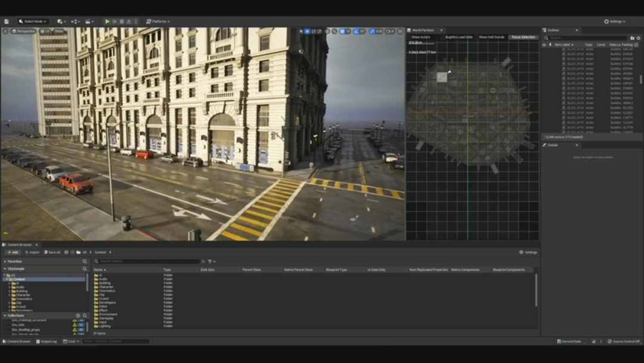Select the Content Browser tab
The height and width of the screenshot is (363, 644).
(19, 244)
